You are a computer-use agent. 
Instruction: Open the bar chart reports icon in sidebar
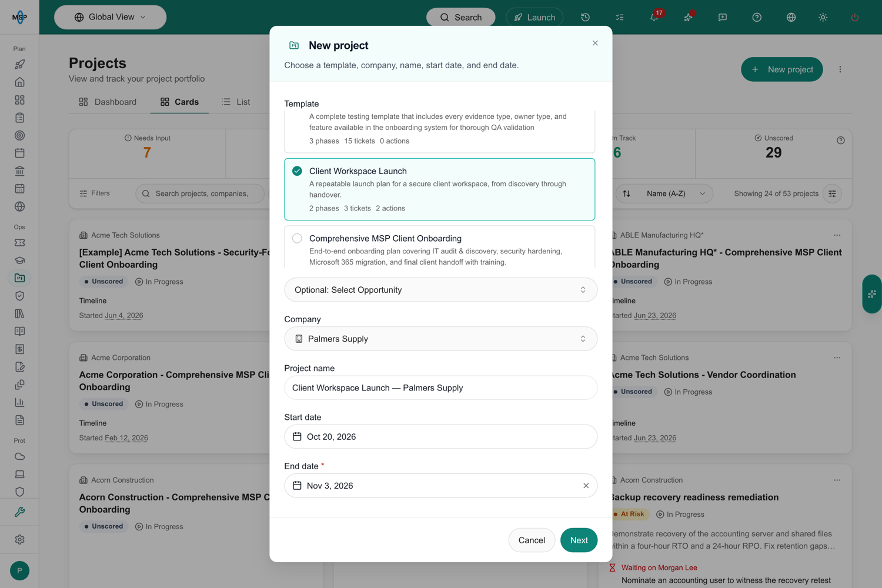(19, 402)
